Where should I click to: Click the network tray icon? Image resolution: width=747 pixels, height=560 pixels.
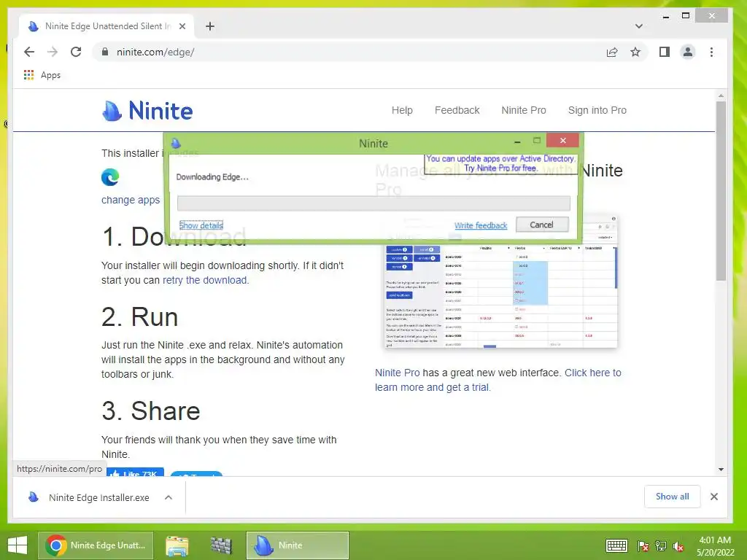[661, 546]
